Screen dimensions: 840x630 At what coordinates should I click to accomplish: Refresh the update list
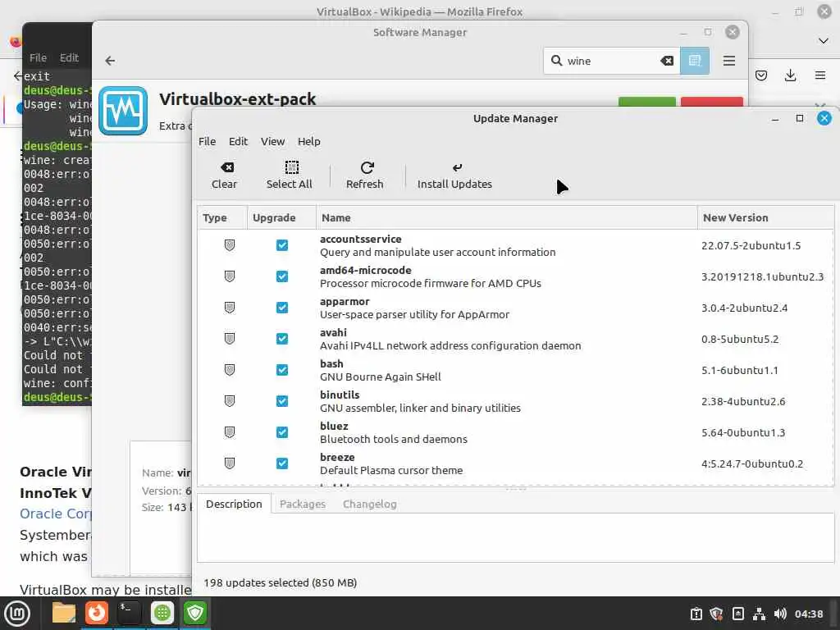pyautogui.click(x=365, y=176)
